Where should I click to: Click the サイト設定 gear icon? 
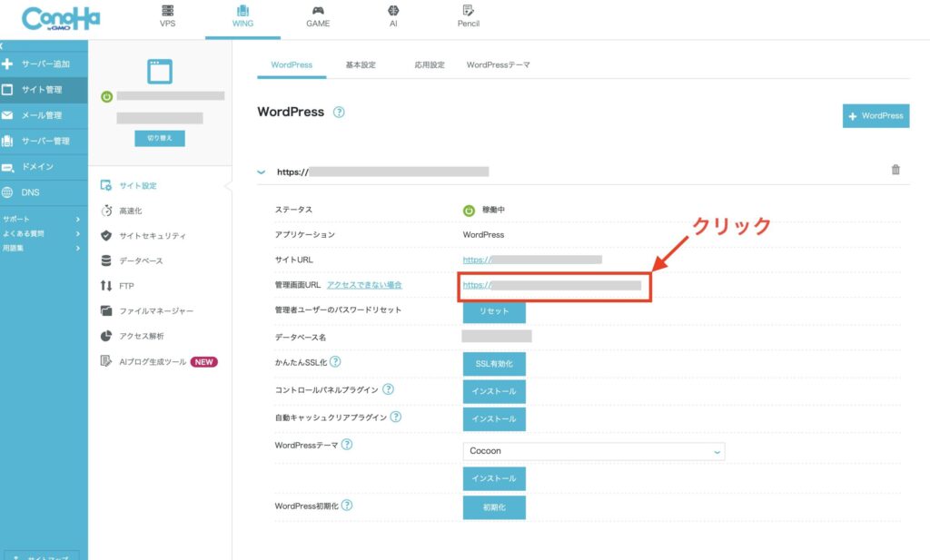pyautogui.click(x=106, y=185)
